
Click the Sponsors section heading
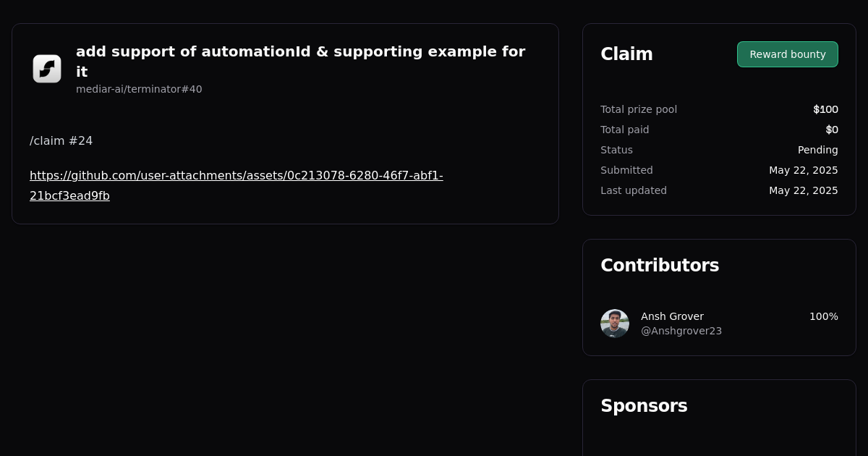click(644, 406)
